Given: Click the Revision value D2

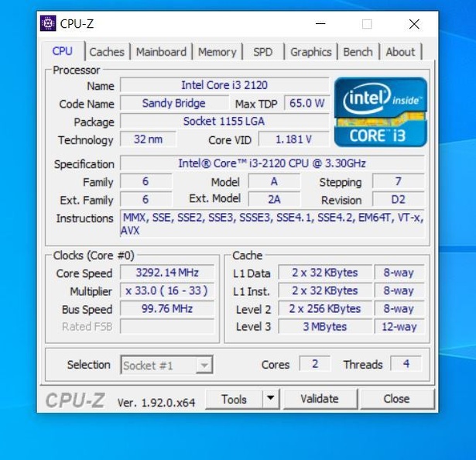Looking at the screenshot, I should click(x=399, y=199).
